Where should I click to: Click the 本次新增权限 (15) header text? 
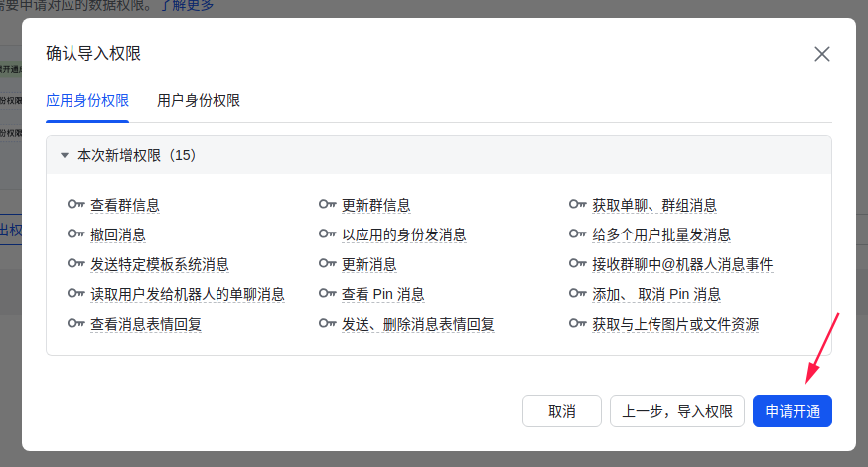tap(137, 155)
